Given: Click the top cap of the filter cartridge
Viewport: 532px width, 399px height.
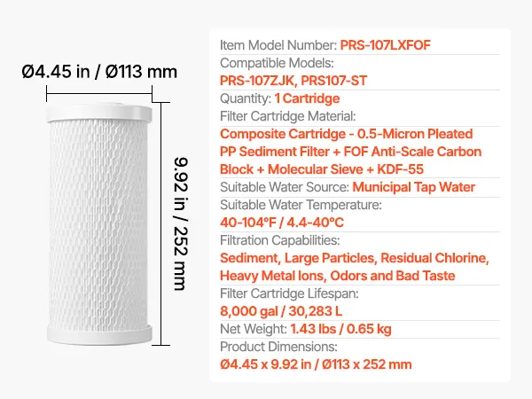Looking at the screenshot, I should tap(99, 113).
